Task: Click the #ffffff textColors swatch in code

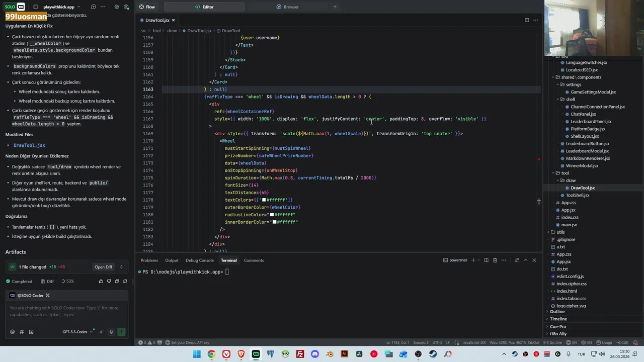Action: click(264, 200)
